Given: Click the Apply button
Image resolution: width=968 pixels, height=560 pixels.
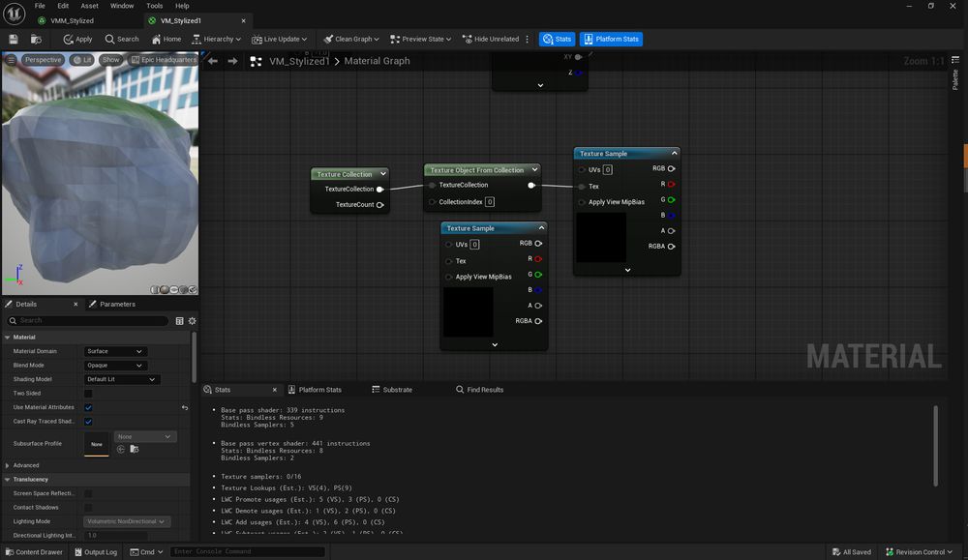Looking at the screenshot, I should 77,39.
